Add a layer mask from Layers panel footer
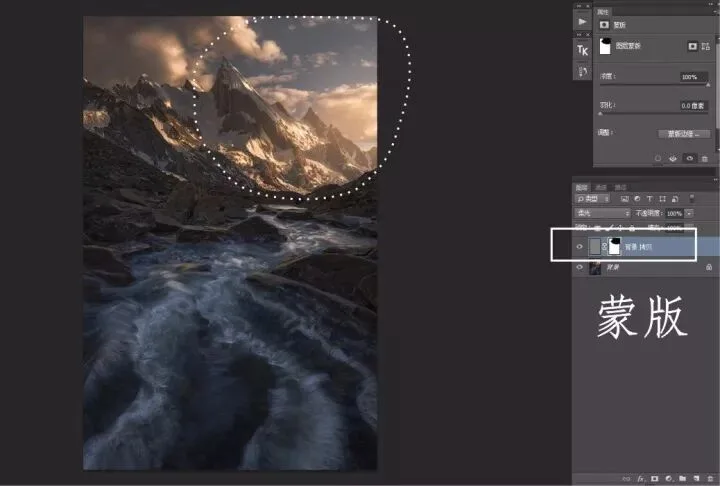 [654, 479]
